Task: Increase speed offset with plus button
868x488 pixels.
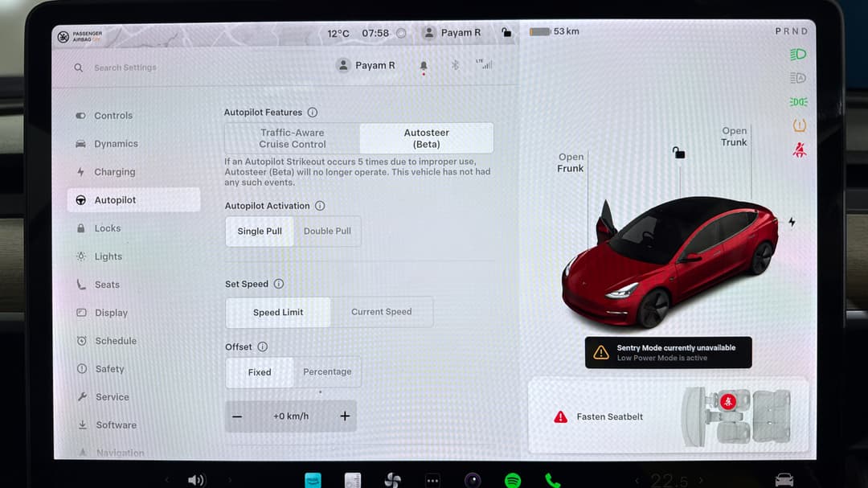Action: (x=345, y=416)
